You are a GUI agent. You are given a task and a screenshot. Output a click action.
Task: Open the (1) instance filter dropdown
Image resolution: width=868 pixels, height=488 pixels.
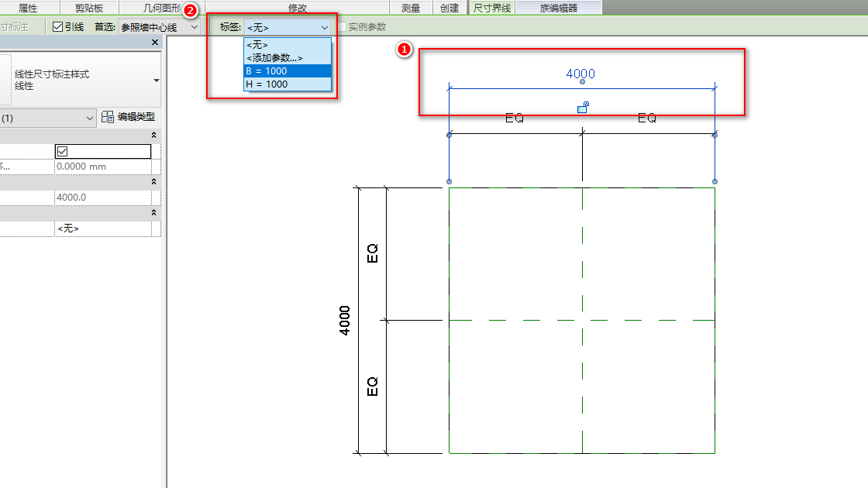click(47, 118)
